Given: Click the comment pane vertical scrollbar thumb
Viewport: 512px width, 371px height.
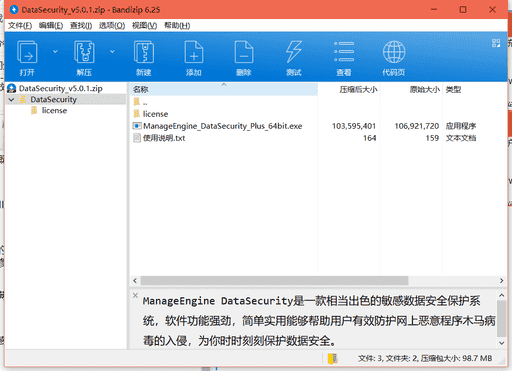Looking at the screenshot, I should coord(501,318).
